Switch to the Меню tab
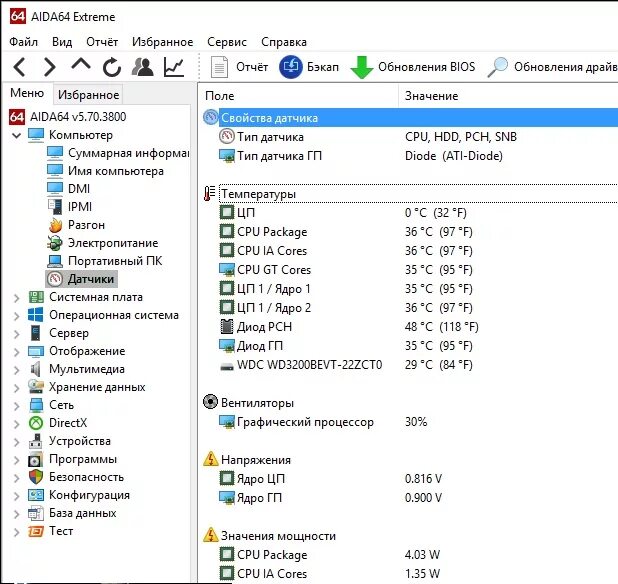Viewport: 618px width, 584px height. (27, 93)
